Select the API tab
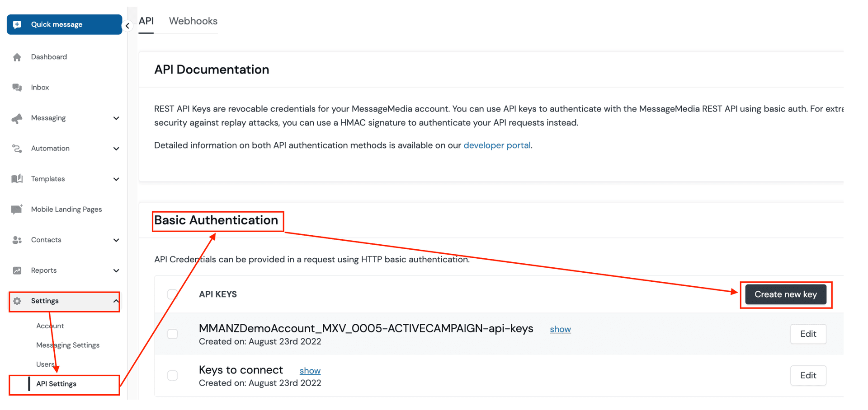This screenshot has width=868, height=410. [146, 21]
